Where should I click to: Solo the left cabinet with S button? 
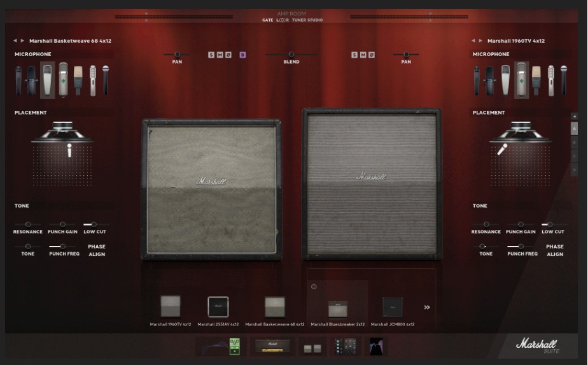pos(211,55)
